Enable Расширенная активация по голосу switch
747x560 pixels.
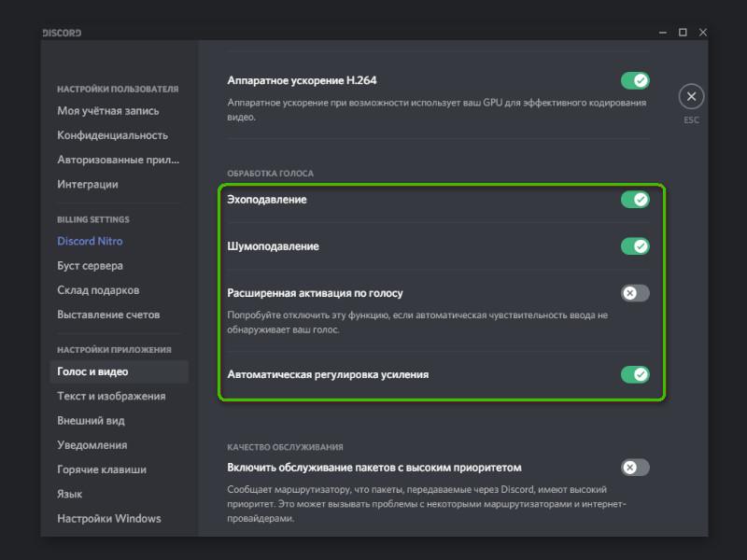click(635, 293)
